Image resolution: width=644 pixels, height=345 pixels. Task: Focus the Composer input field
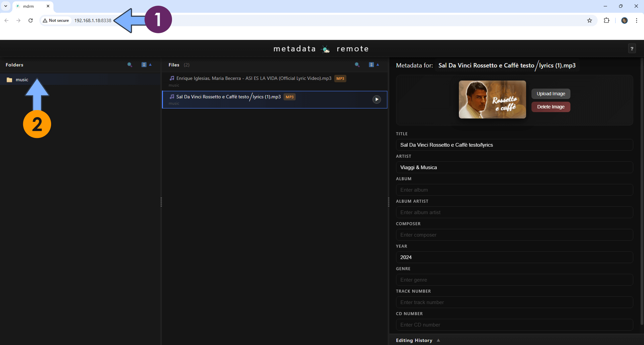pyautogui.click(x=514, y=235)
